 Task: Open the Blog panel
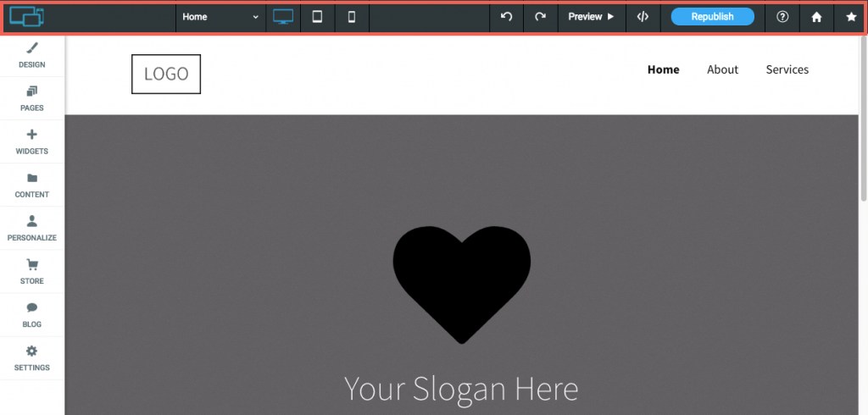32,315
